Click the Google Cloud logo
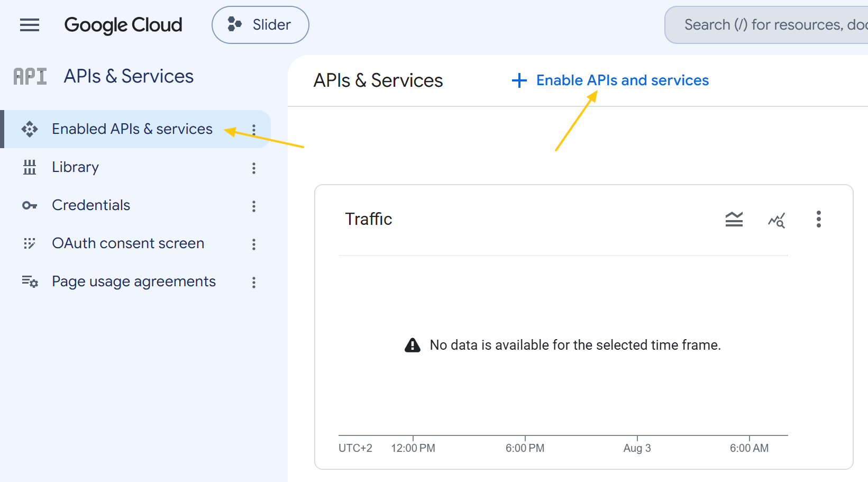Image resolution: width=868 pixels, height=482 pixels. coord(123,25)
